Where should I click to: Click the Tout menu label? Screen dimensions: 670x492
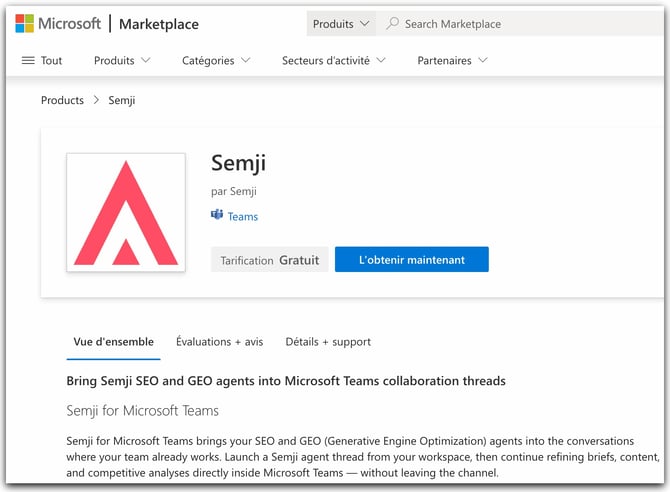point(51,60)
